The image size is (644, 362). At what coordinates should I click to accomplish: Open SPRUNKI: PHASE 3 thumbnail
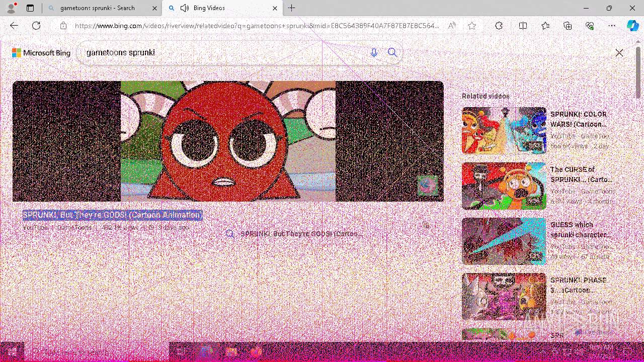(x=504, y=296)
